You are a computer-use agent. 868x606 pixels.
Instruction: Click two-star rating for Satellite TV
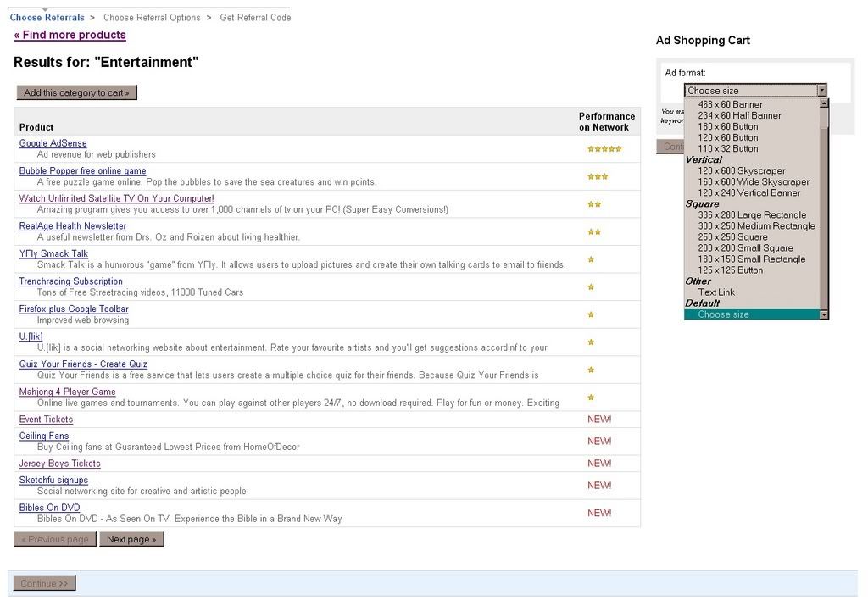pos(594,204)
